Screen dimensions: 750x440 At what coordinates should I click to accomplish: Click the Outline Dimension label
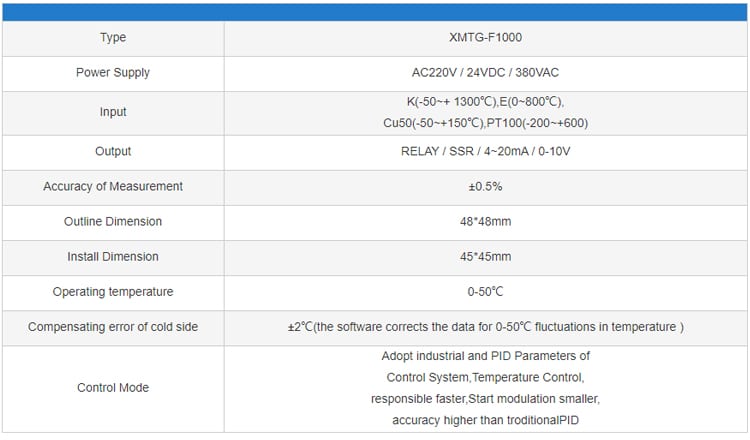pyautogui.click(x=113, y=221)
